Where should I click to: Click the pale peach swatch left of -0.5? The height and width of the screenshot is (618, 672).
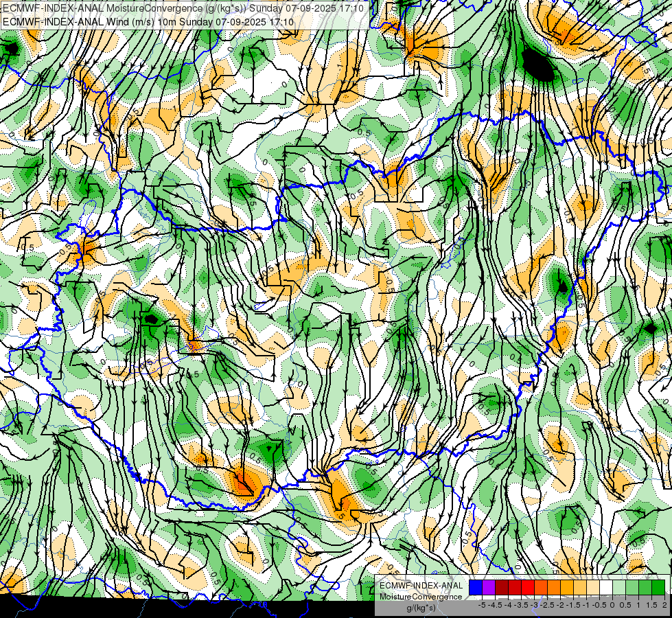click(x=592, y=587)
